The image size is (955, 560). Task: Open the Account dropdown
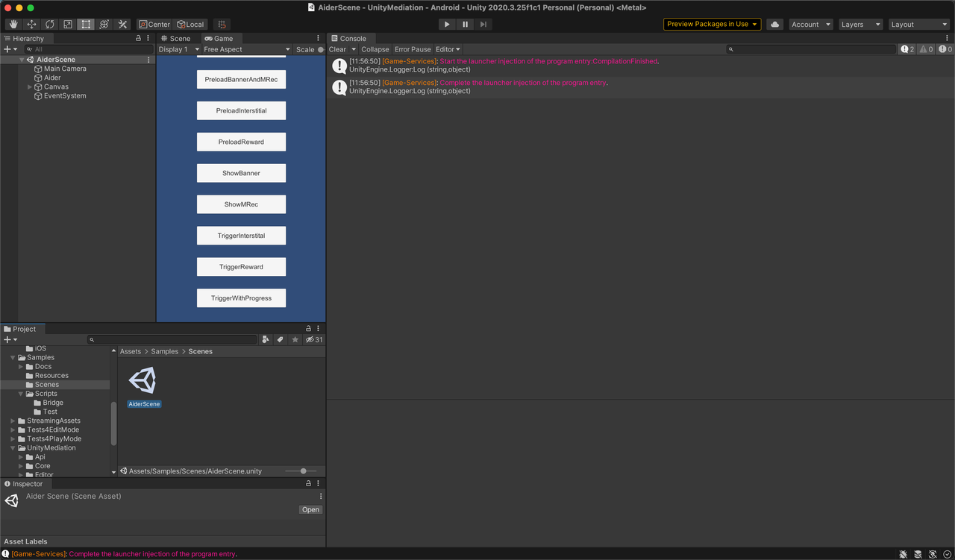811,25
